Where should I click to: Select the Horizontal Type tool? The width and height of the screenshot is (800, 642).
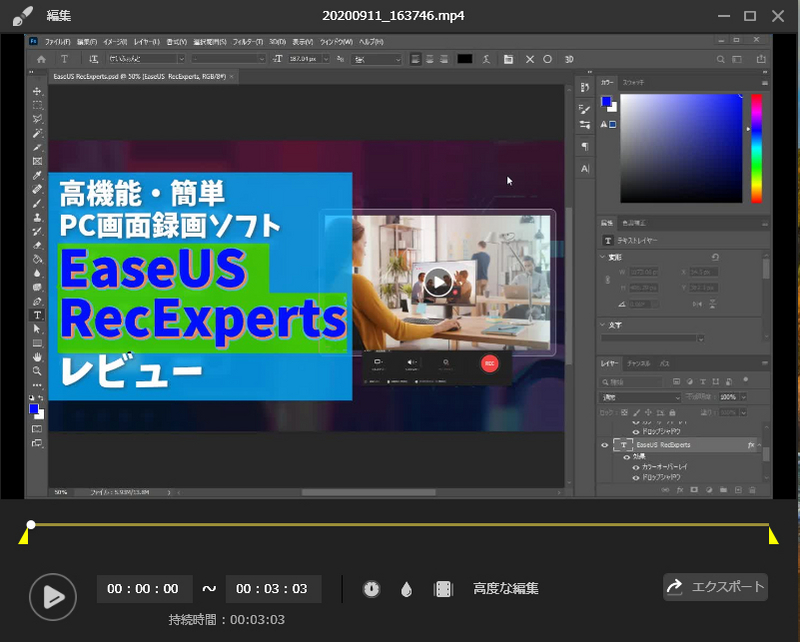(x=37, y=315)
